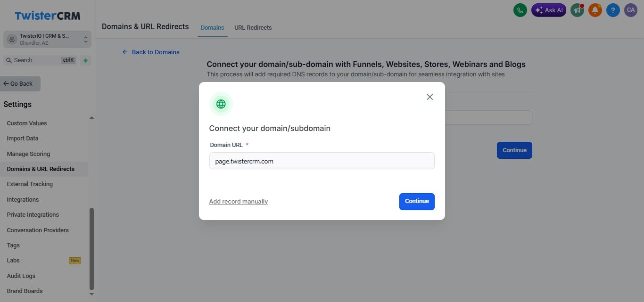
Task: Close the connect domain dialog
Action: point(429,97)
